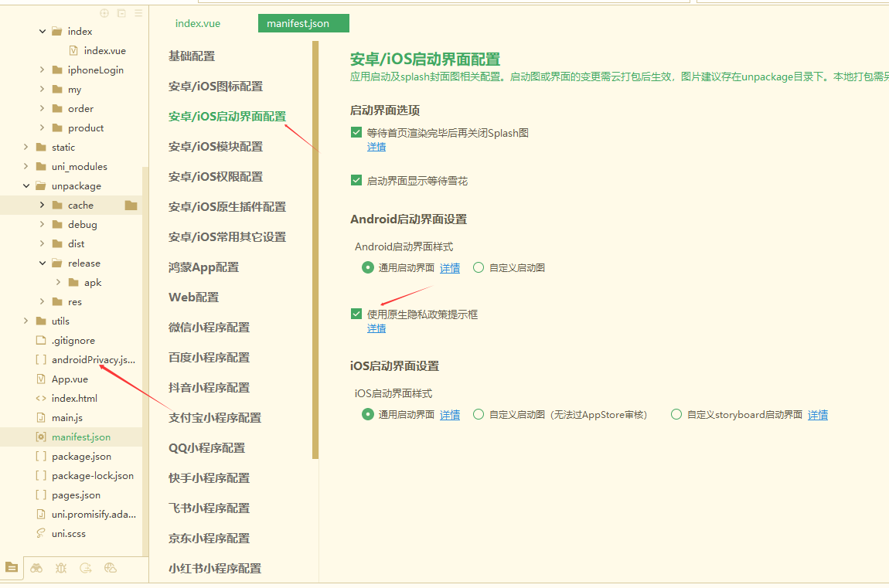The image size is (889, 588).
Task: Select iOS '通用启动界面' radio button
Action: coord(367,415)
